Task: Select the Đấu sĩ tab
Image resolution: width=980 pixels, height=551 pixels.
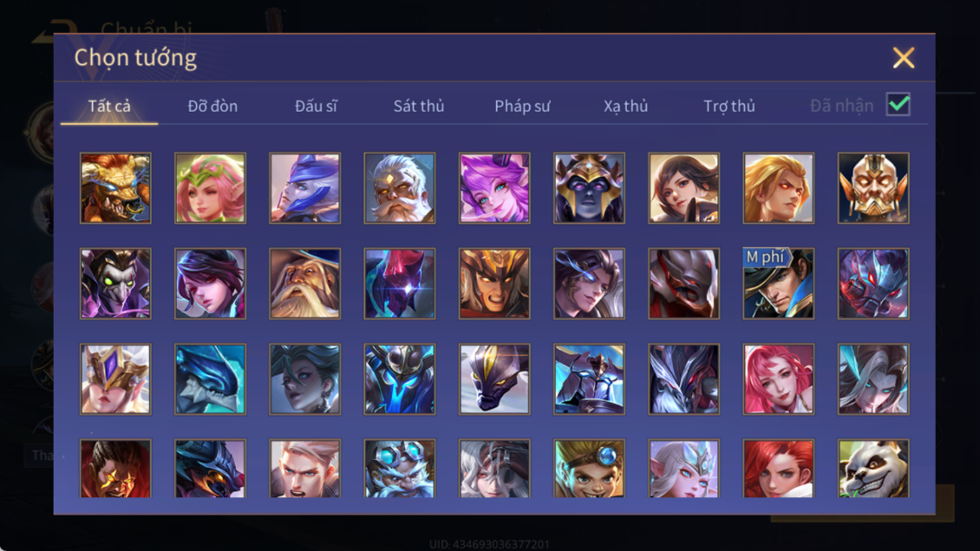Action: tap(316, 106)
